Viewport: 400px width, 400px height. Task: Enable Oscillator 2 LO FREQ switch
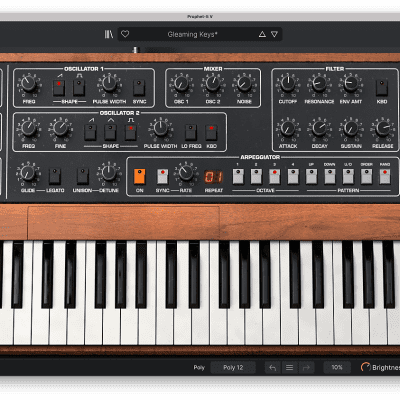191,132
